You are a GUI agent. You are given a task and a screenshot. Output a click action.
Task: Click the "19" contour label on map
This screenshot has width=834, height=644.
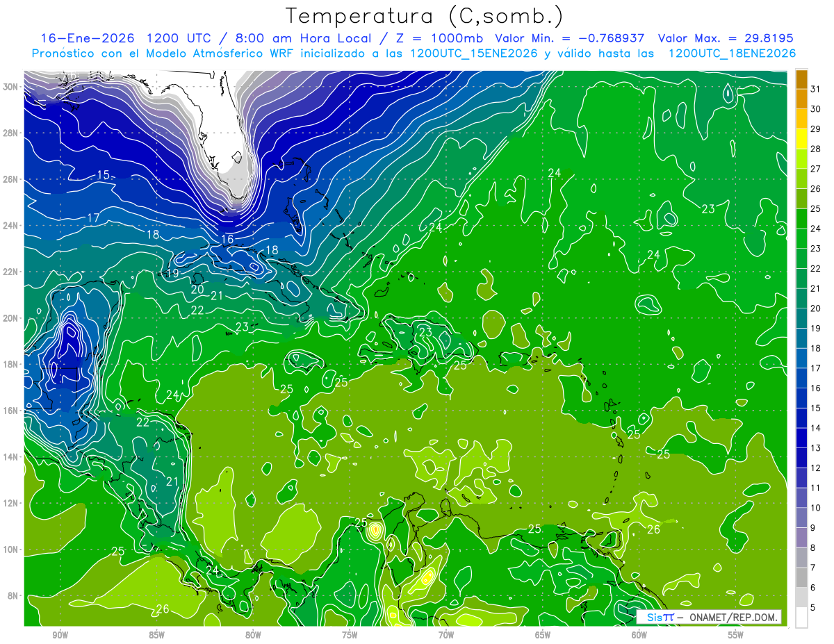tap(172, 274)
